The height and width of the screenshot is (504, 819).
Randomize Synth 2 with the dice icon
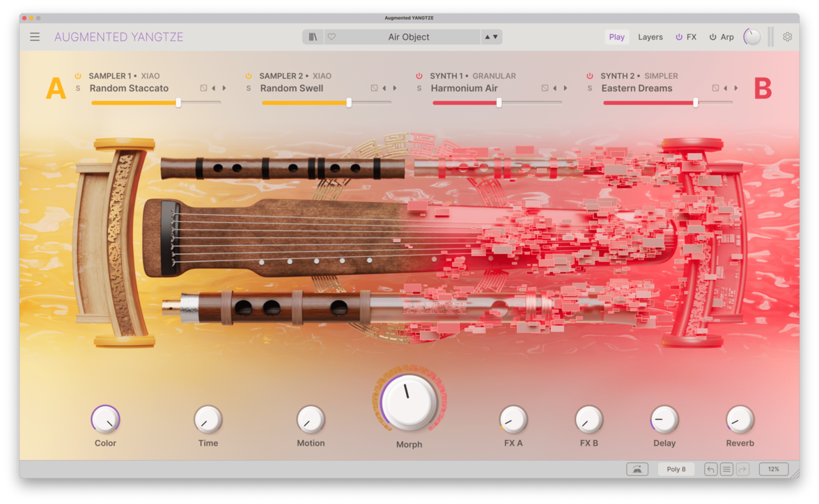[x=716, y=88]
